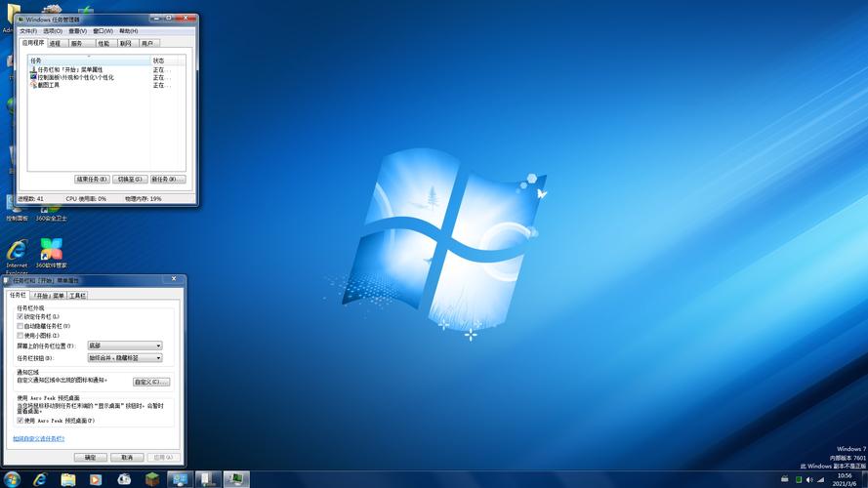Click 确定 in taskbar properties dialog

[x=90, y=457]
